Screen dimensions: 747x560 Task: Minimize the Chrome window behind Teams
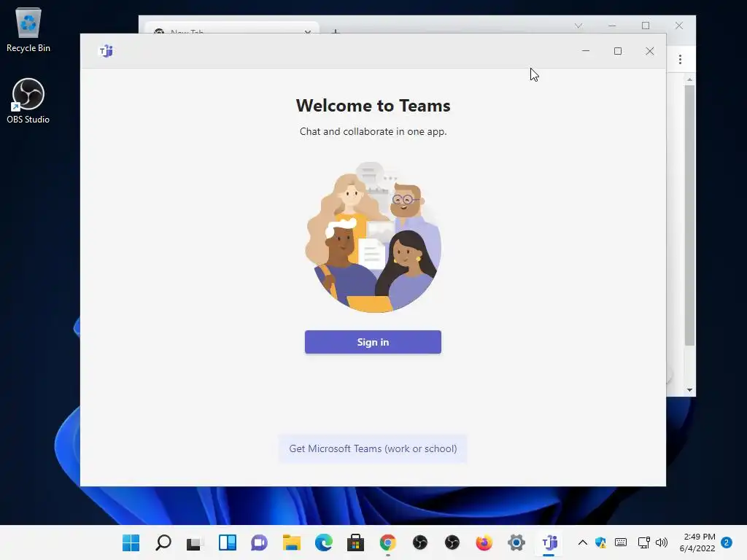click(x=612, y=26)
